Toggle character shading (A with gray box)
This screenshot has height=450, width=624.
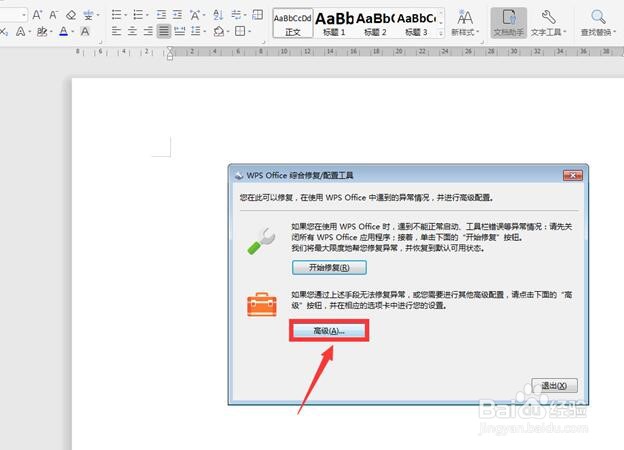[85, 31]
